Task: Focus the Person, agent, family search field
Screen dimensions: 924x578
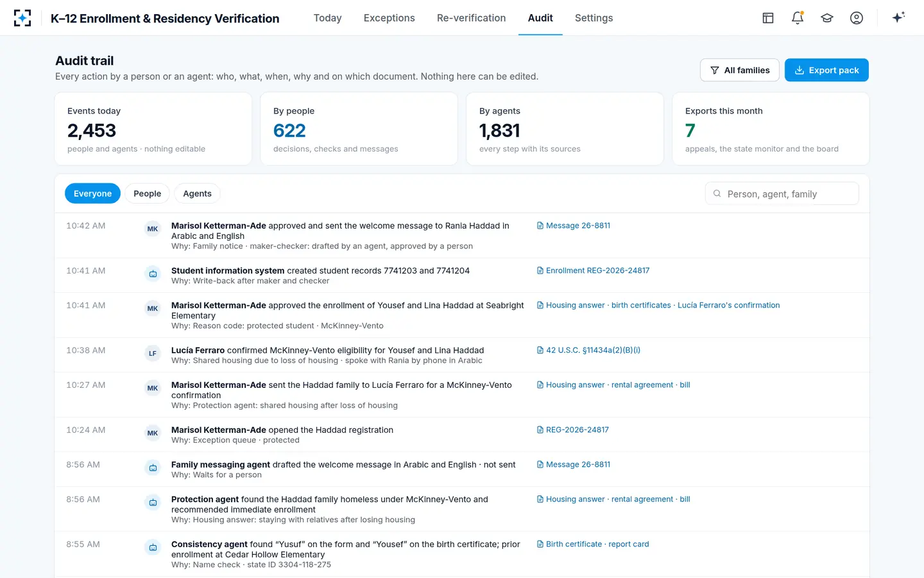Action: (x=782, y=193)
